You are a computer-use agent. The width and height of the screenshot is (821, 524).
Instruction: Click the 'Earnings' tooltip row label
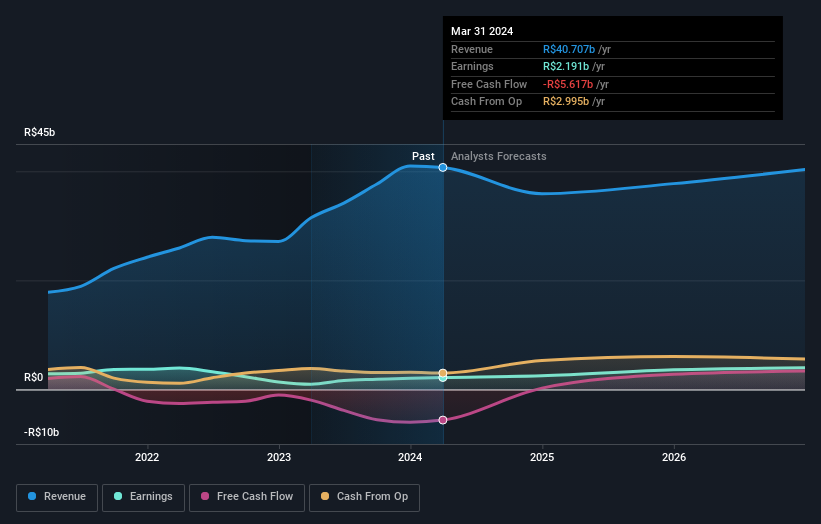click(x=472, y=66)
